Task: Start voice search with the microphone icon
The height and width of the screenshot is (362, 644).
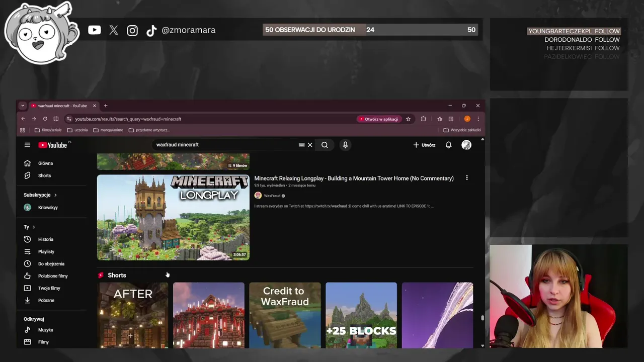Action: point(345,145)
